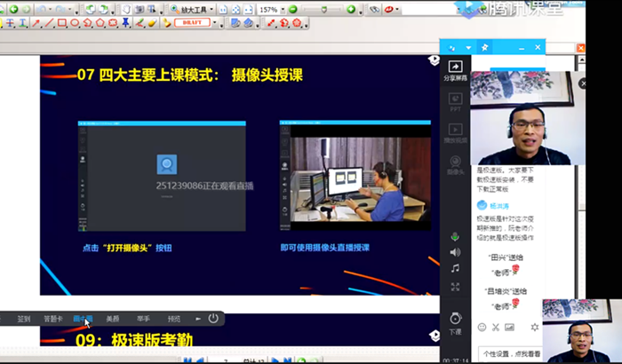Open chat settings gear icon
The width and height of the screenshot is (622, 364).
[534, 327]
